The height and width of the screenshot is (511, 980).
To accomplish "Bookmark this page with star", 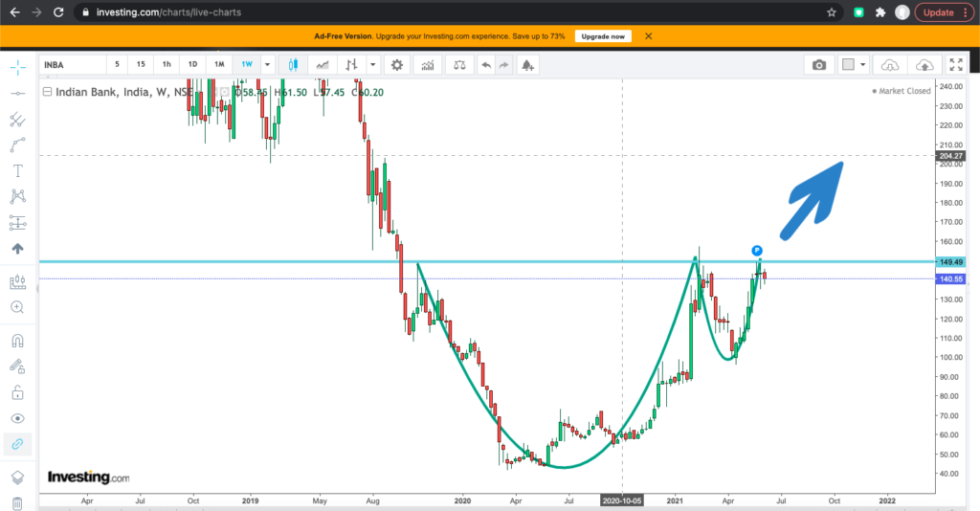I will [x=832, y=11].
